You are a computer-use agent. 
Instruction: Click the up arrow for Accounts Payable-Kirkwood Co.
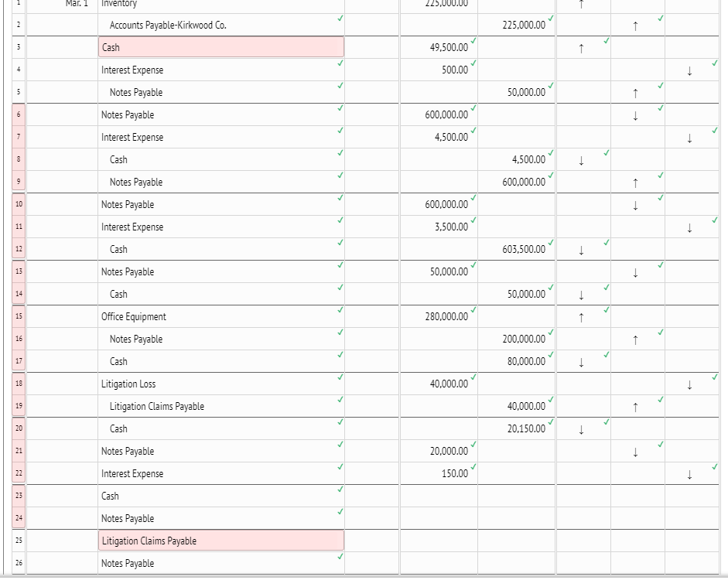pyautogui.click(x=635, y=26)
